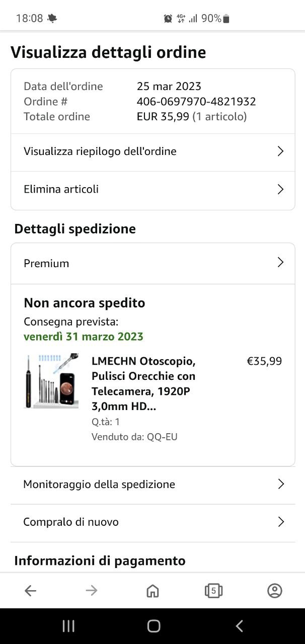Screen dimensions: 305x644
Task: Tap the otoscope product thumbnail image
Action: (x=52, y=381)
